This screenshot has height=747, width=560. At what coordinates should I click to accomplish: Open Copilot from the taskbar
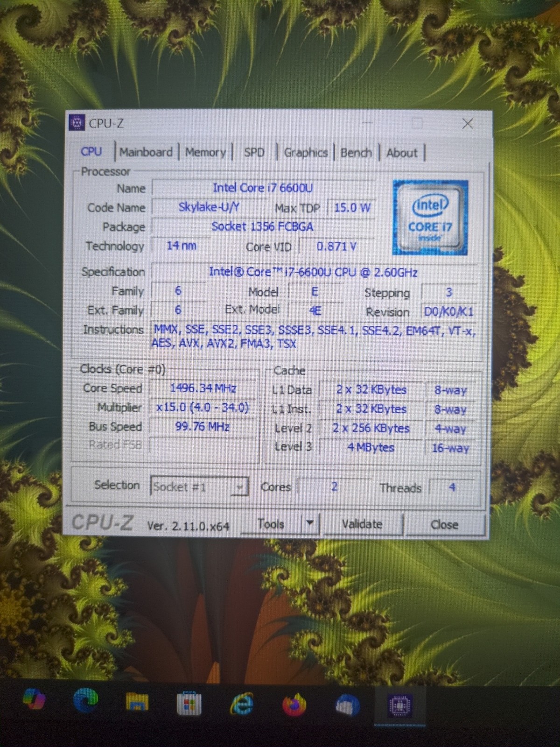point(34,700)
